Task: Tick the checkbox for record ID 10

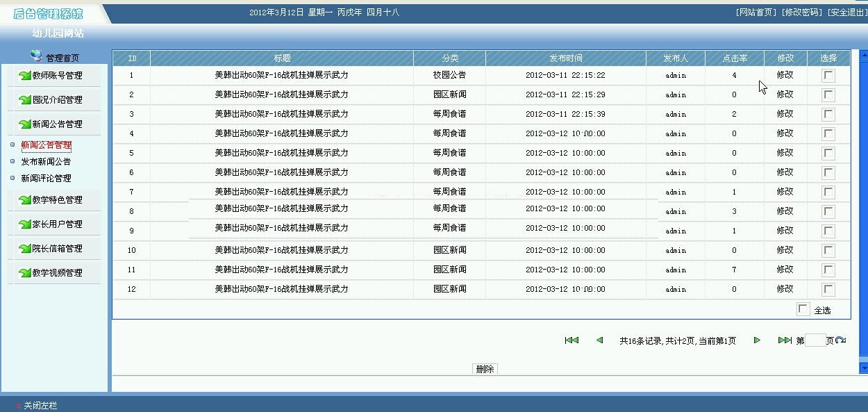Action: click(x=828, y=251)
